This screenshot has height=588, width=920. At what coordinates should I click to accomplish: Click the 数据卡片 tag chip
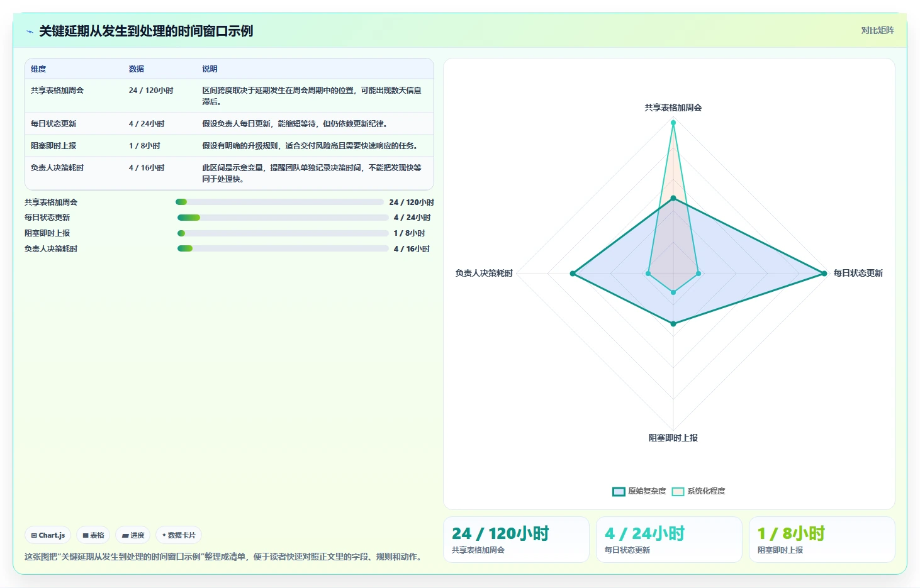tap(179, 535)
